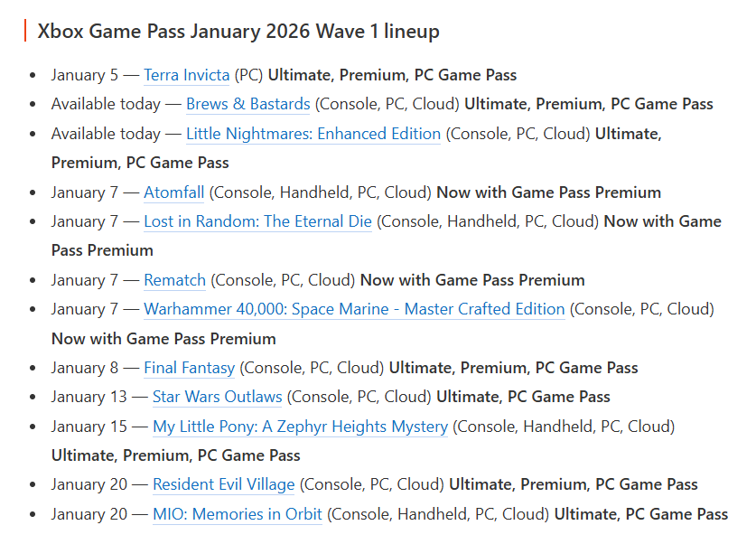Click the bold tier text after Star Wars Outlaws
This screenshot has height=544, width=756.
[x=523, y=397]
